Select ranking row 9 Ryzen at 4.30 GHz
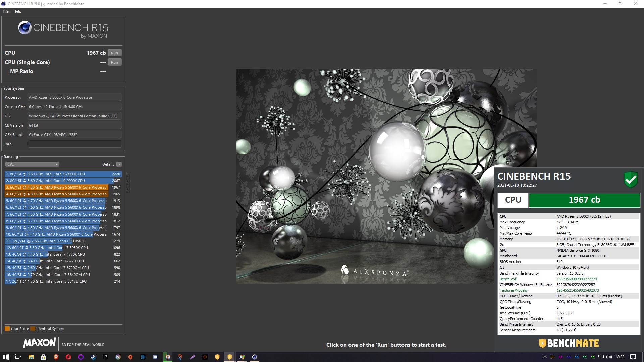The height and width of the screenshot is (362, 644). pyautogui.click(x=63, y=228)
